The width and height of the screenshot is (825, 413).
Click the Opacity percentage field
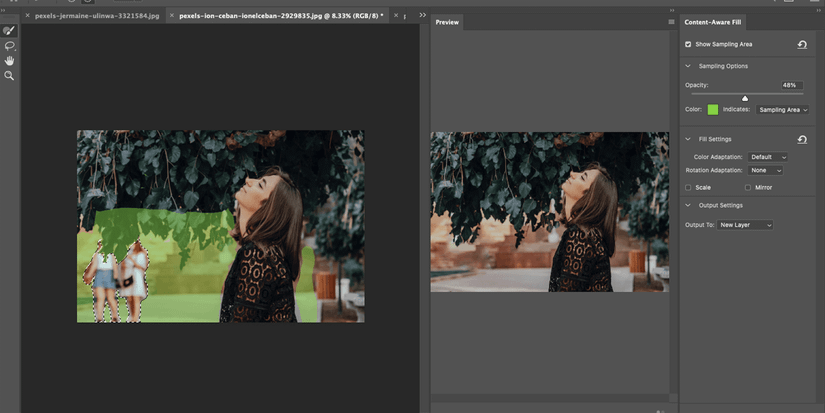pos(789,85)
